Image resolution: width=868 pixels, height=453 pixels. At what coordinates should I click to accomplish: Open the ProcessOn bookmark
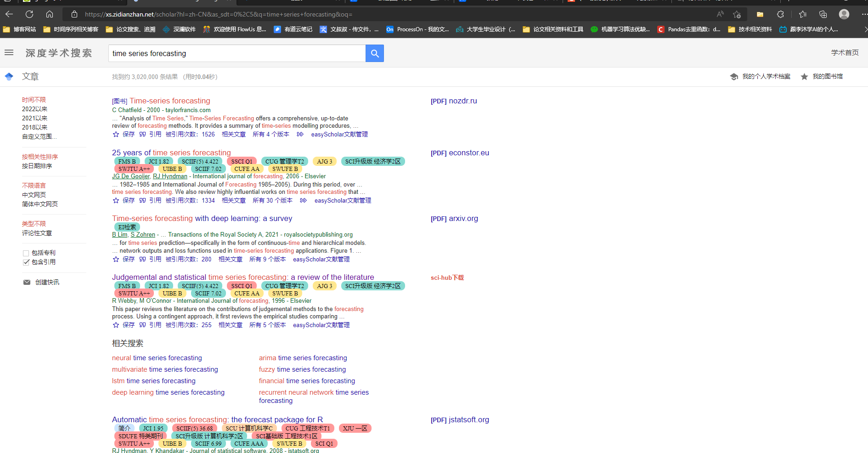pyautogui.click(x=417, y=29)
